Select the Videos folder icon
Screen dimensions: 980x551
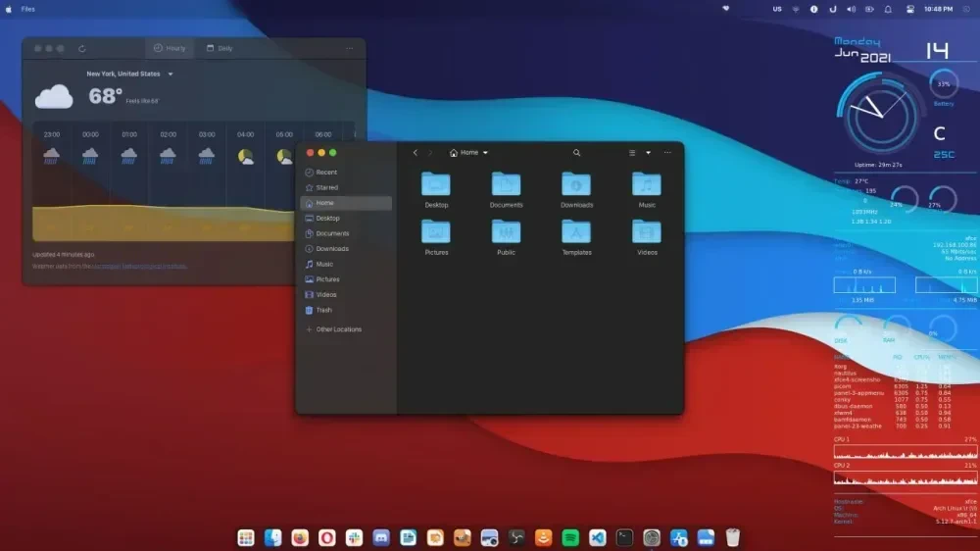click(x=646, y=232)
